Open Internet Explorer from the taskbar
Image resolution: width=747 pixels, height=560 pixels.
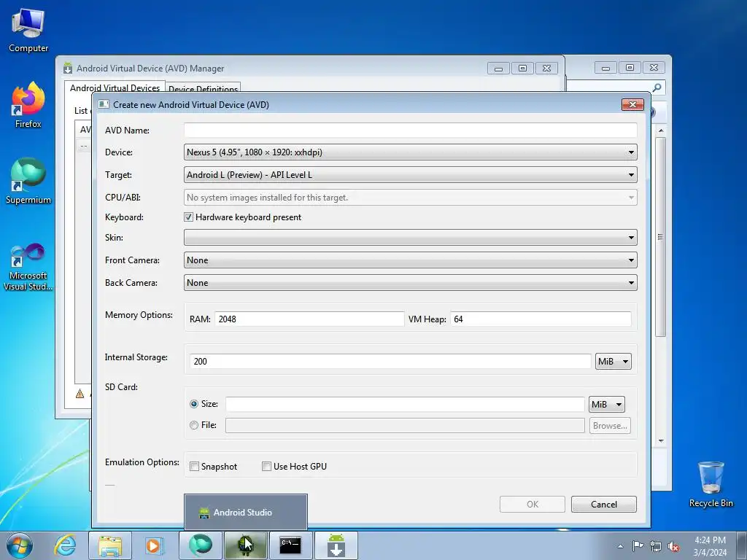(65, 545)
